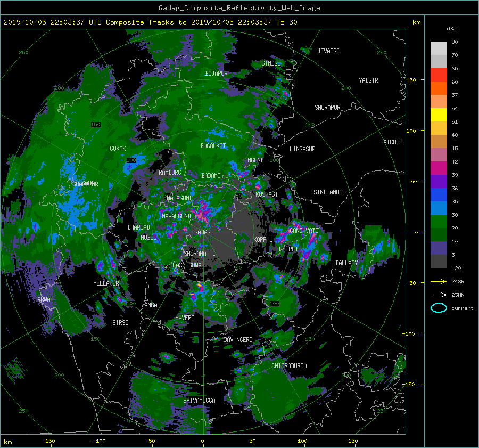
Task: Click the cyan current ellipse legend icon
Action: click(439, 308)
